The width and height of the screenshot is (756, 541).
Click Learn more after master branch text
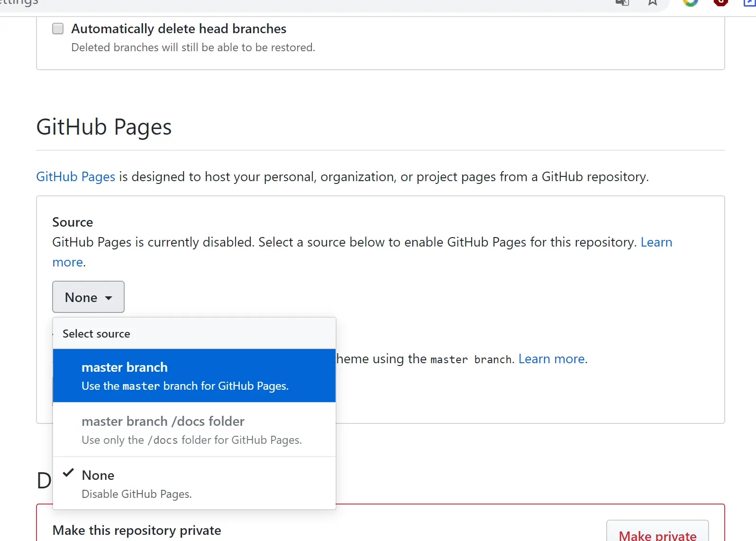coord(552,359)
